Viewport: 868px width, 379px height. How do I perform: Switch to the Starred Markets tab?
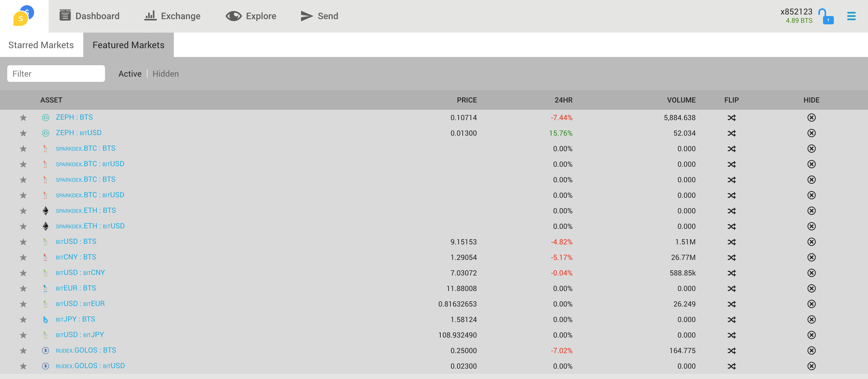(41, 45)
